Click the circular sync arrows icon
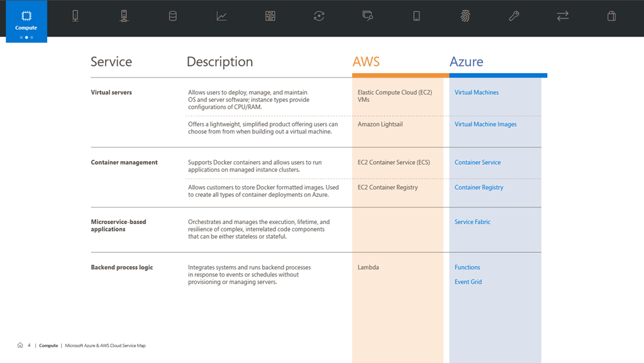This screenshot has height=363, width=644. point(319,16)
